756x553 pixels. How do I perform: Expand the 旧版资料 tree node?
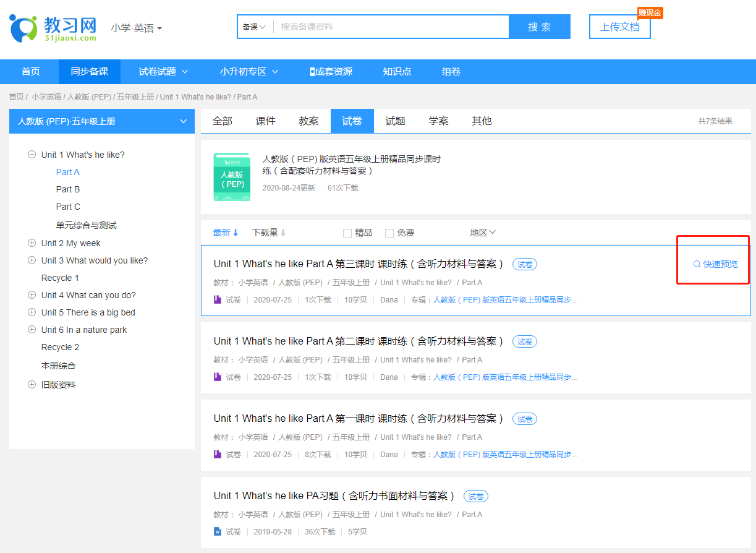32,385
